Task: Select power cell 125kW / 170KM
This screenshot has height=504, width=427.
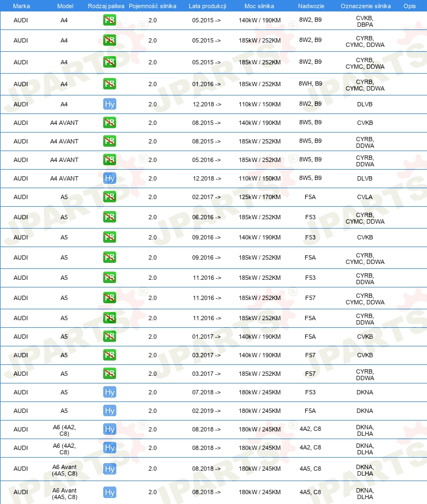Action: 259,197
